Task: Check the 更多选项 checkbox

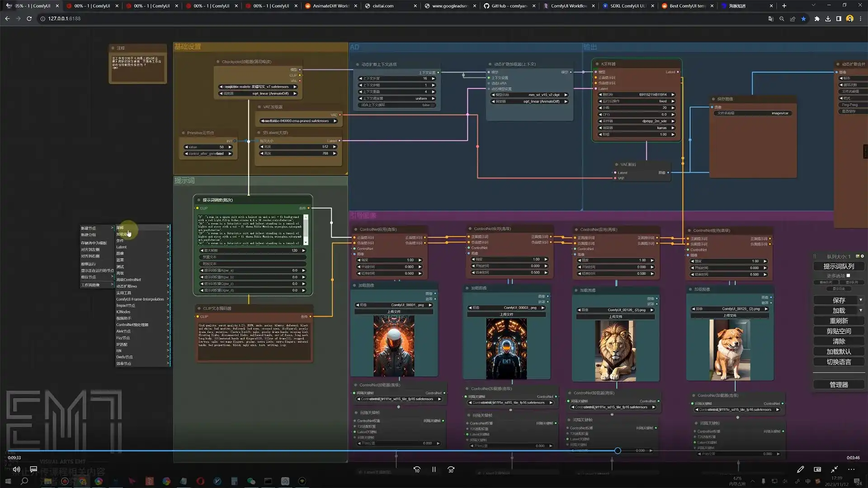Action: point(848,276)
